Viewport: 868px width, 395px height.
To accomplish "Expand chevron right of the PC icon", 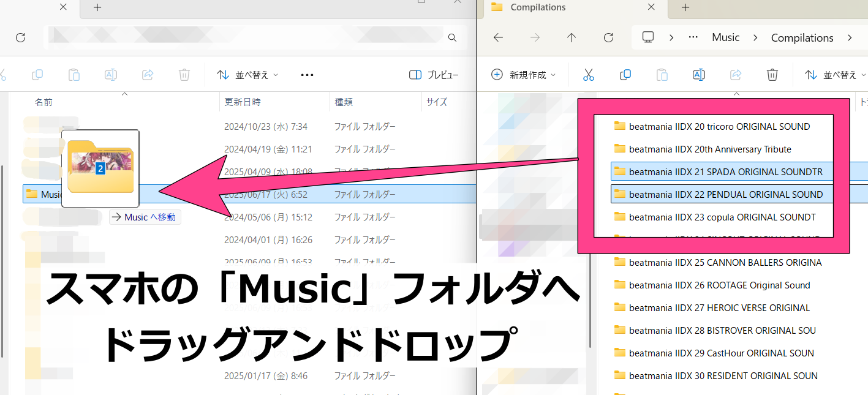I will [671, 37].
